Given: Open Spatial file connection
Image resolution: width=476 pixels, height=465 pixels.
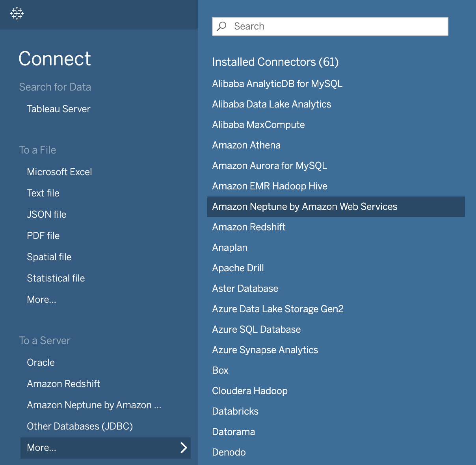Looking at the screenshot, I should 49,257.
